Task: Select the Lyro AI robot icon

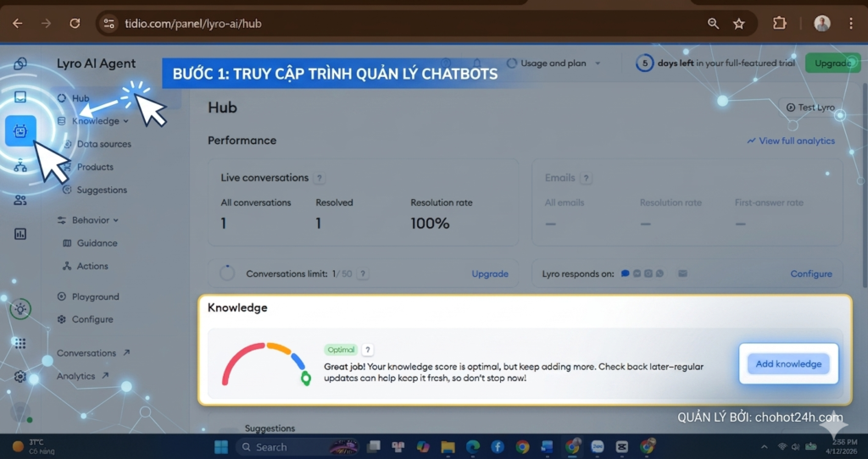Action: [x=20, y=131]
